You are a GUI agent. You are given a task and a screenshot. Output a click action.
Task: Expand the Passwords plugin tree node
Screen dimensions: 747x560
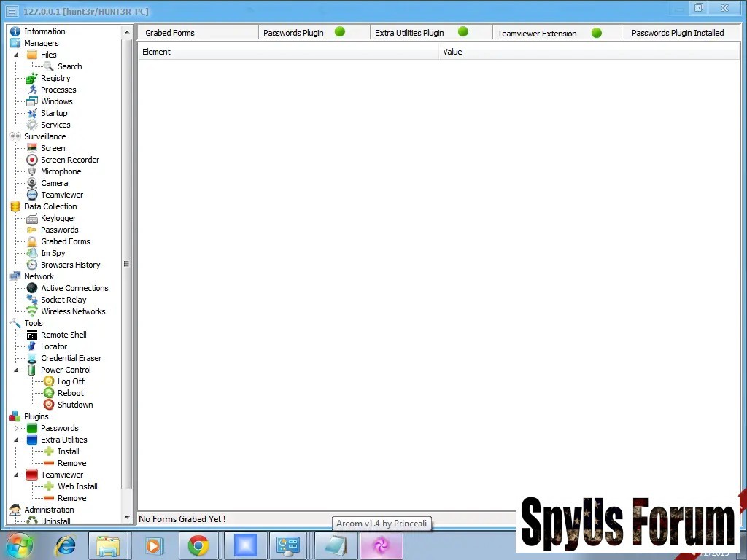pyautogui.click(x=16, y=428)
